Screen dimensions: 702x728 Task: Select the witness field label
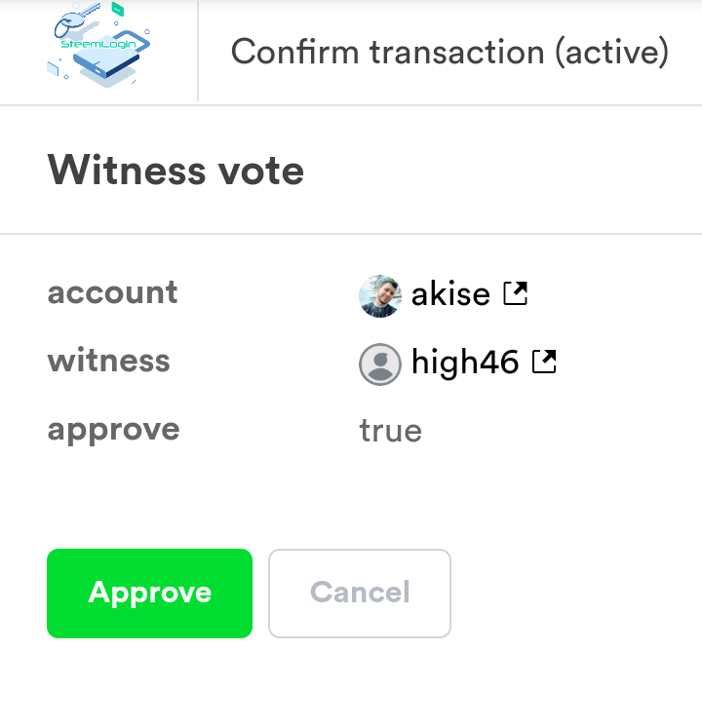click(108, 361)
